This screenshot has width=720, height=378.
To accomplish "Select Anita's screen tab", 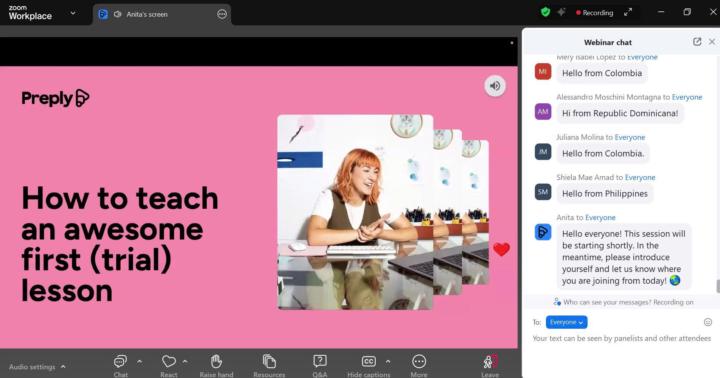I will coord(162,14).
